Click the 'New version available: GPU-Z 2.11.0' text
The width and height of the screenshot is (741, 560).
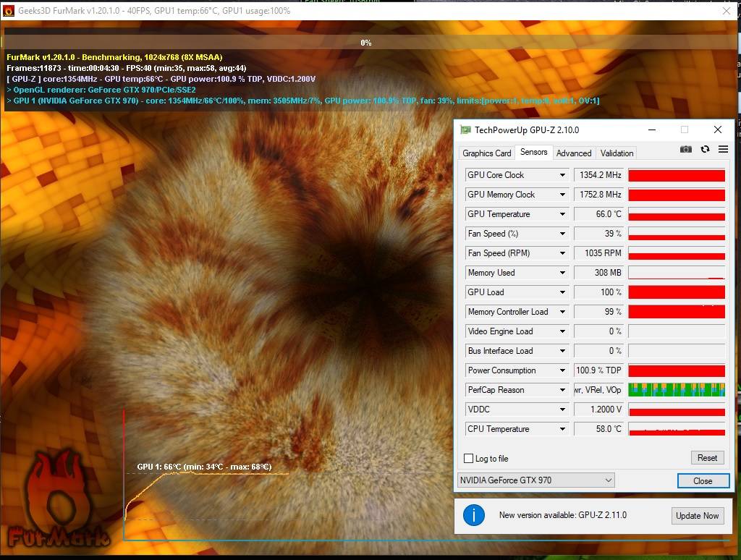563,515
